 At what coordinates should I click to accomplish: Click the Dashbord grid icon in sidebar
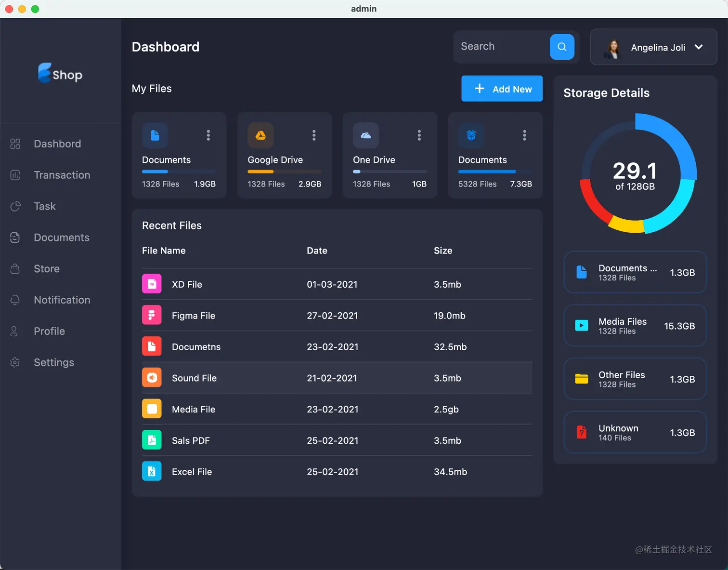(x=15, y=144)
